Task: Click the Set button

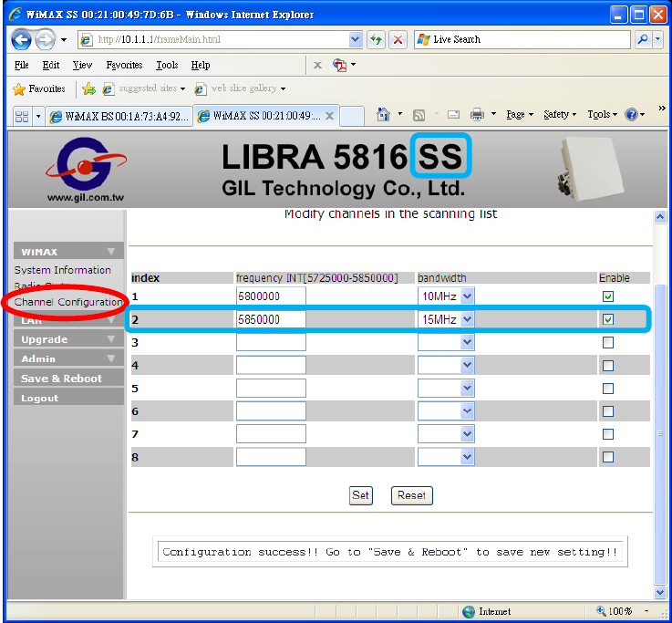Action: click(x=360, y=495)
